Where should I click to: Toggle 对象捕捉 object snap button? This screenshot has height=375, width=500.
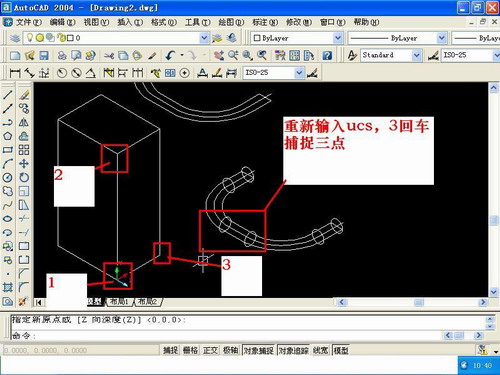pos(259,350)
